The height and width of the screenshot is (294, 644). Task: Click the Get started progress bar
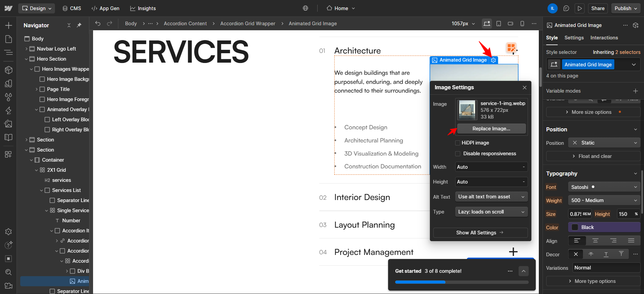tap(462, 282)
